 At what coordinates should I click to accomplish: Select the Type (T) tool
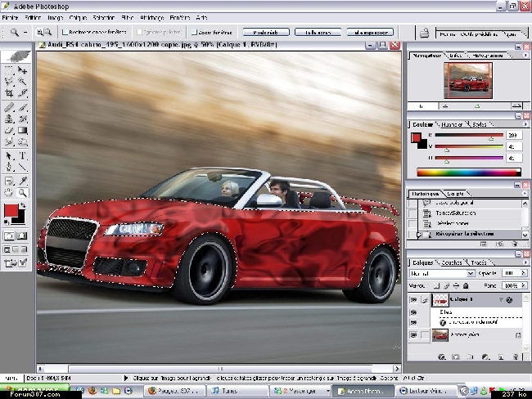(22, 155)
